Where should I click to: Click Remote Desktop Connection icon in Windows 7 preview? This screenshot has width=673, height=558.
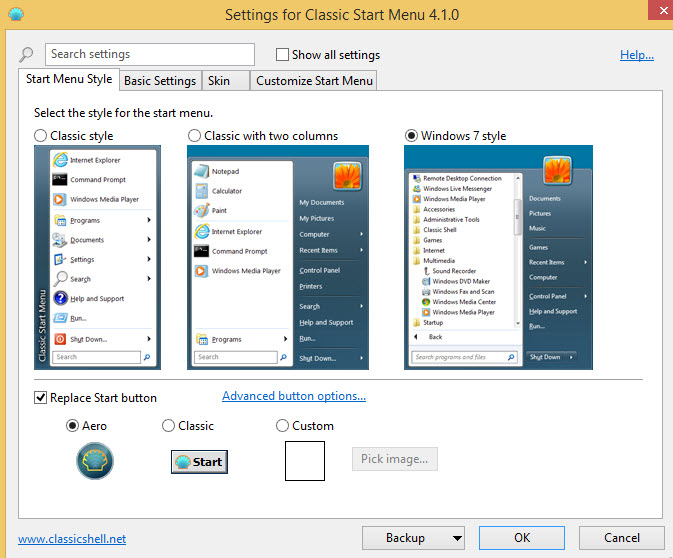pos(416,178)
